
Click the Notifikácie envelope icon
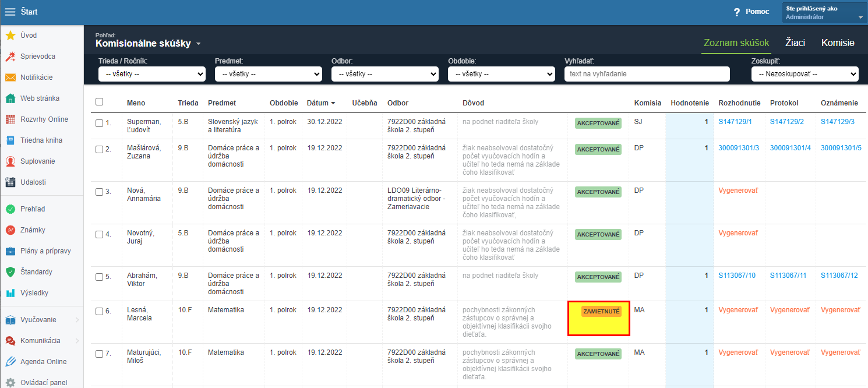tap(10, 77)
